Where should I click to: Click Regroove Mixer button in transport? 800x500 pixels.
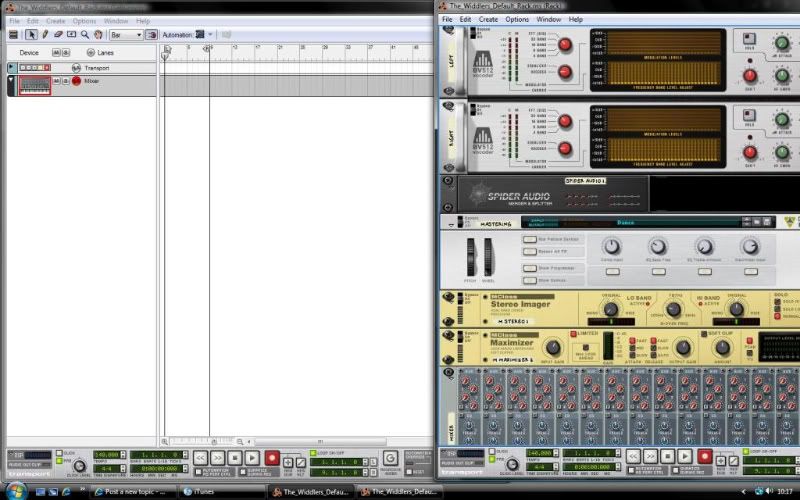pos(390,458)
